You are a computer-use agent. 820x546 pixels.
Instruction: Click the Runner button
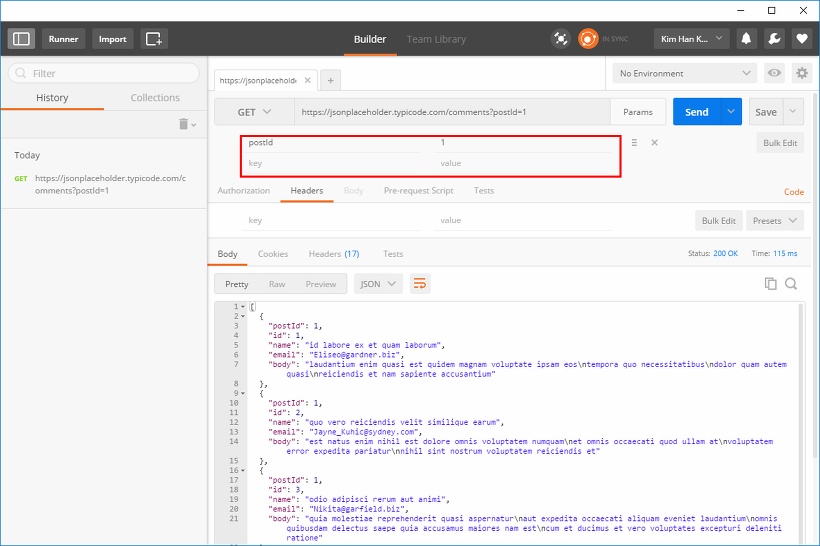(63, 39)
